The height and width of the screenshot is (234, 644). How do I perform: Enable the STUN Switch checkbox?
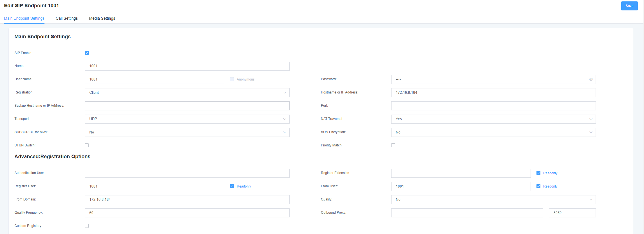coord(87,145)
